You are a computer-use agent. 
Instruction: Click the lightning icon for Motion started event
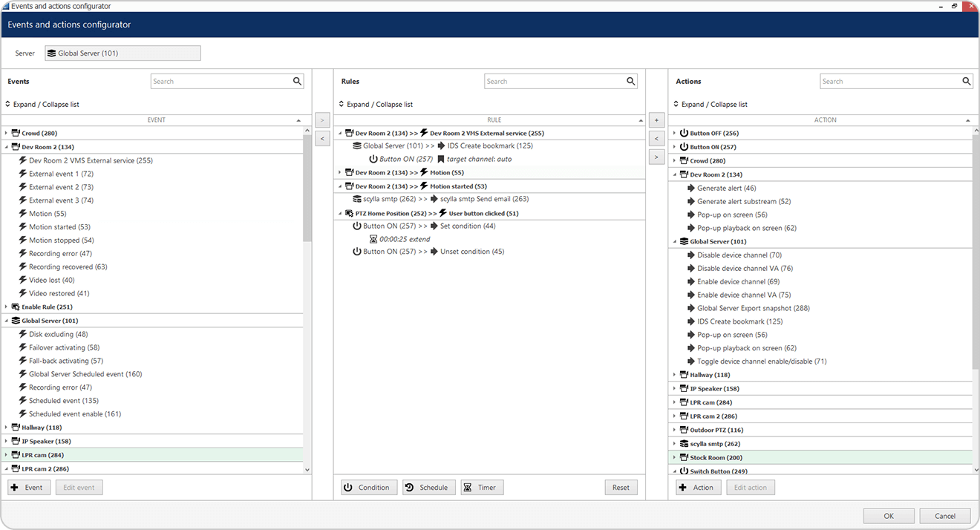(22, 227)
